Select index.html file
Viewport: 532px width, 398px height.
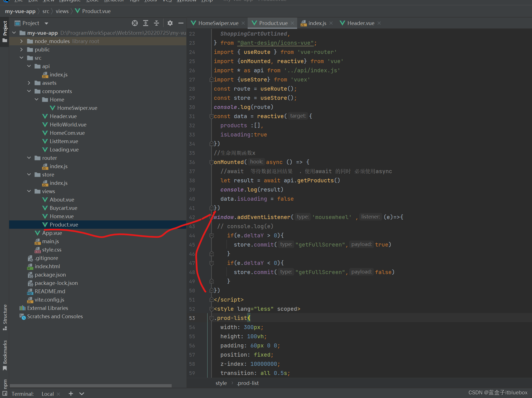[47, 266]
